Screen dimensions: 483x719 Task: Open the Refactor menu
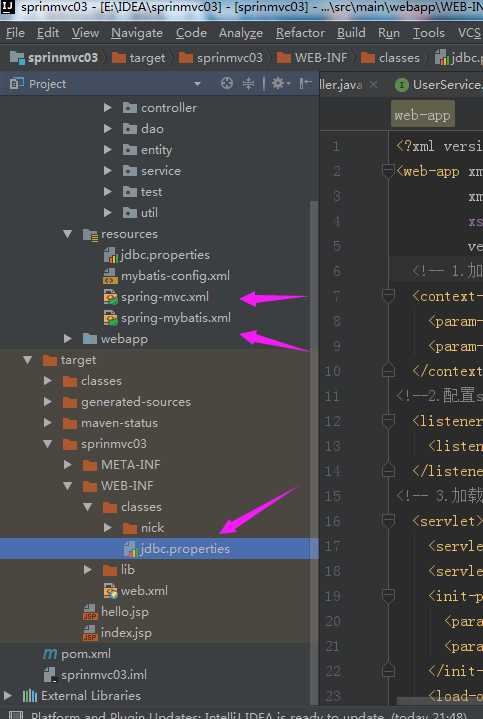[300, 33]
